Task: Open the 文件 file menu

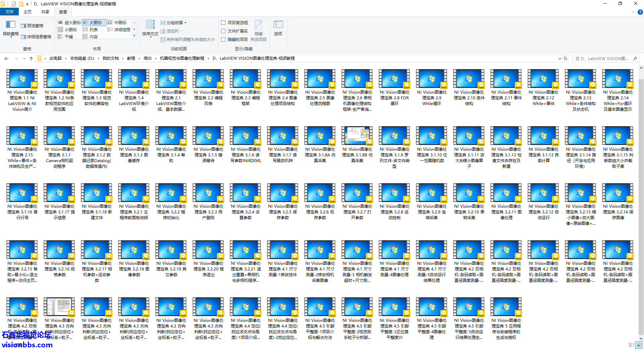Action: coord(9,12)
